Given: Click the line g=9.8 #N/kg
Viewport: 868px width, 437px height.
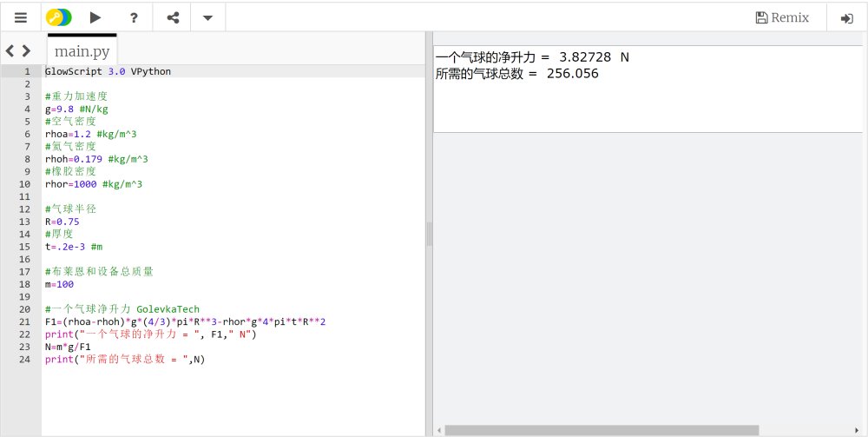Looking at the screenshot, I should tap(76, 109).
